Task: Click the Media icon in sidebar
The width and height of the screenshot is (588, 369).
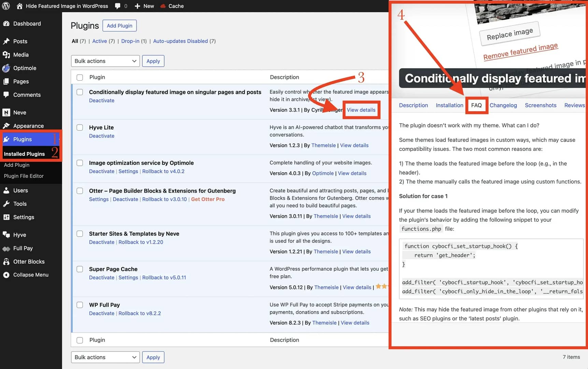Action: point(6,55)
